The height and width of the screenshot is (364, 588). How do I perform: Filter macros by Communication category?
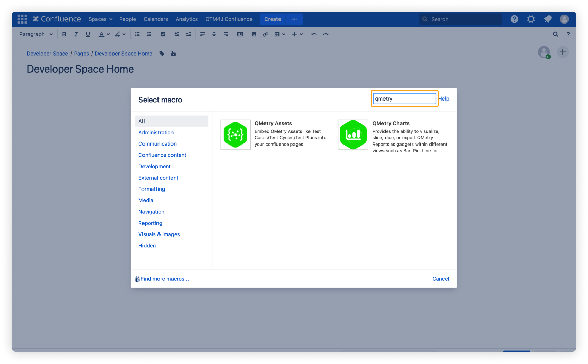point(157,143)
